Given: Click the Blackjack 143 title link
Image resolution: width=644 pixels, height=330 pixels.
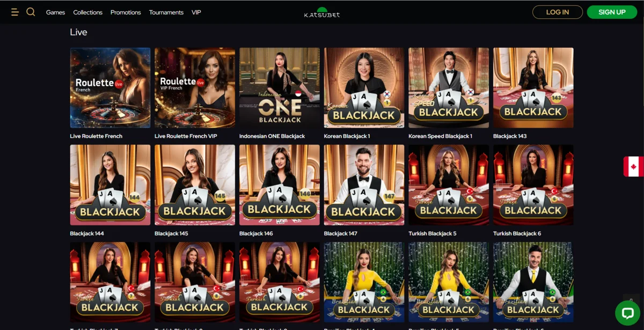Looking at the screenshot, I should coord(510,136).
